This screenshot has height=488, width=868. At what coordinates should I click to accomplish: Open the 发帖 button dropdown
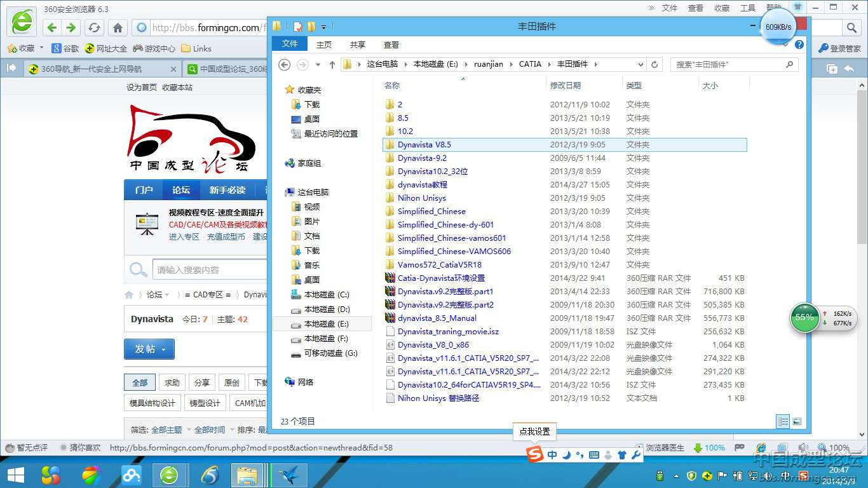[x=164, y=349]
